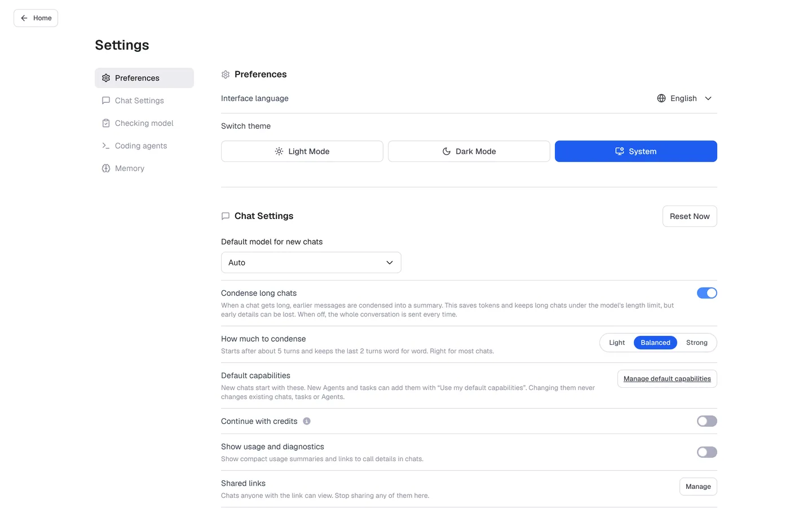The image size is (812, 508).
Task: Click the Switch theme label
Action: [246, 126]
